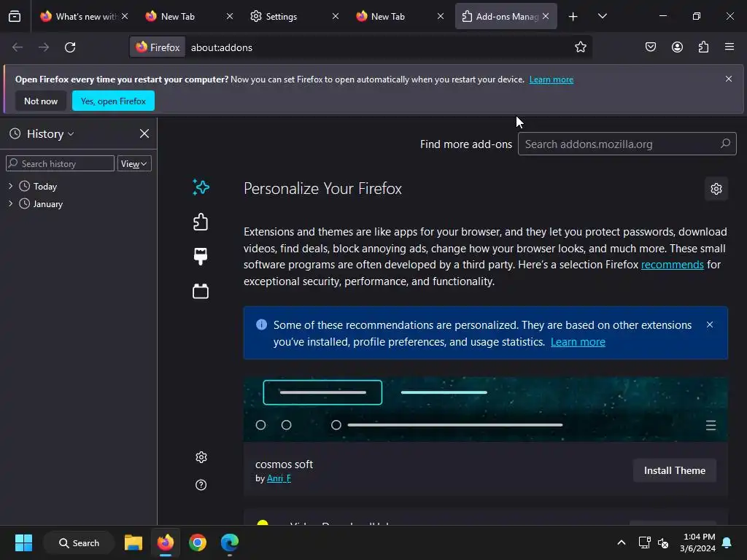
Task: Open Learn more link in recommendations notice
Action: point(578,342)
